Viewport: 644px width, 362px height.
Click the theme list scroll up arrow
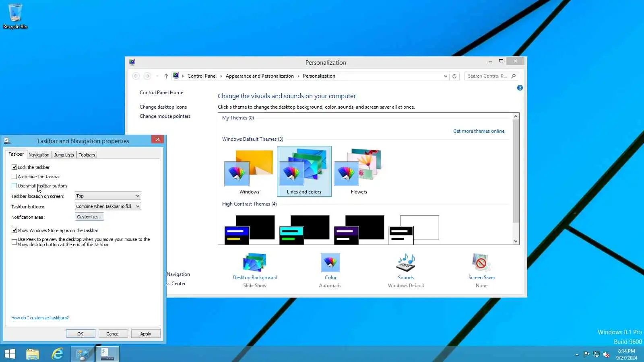(x=516, y=116)
